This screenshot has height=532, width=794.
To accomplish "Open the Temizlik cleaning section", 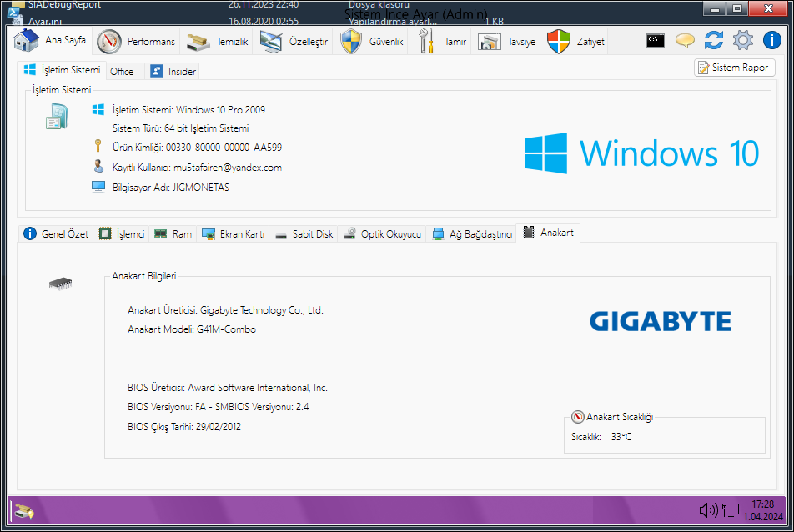I will (217, 42).
